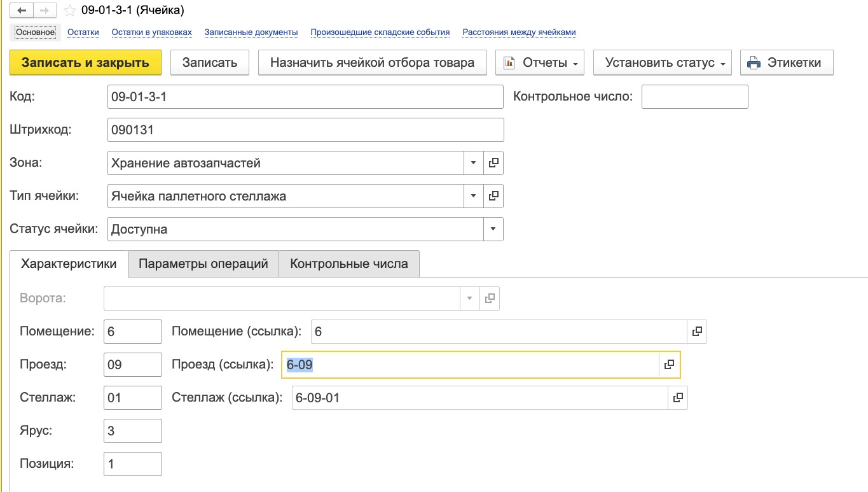This screenshot has height=492, width=868.
Task: Expand the Тип ячейки dropdown list
Action: click(473, 196)
